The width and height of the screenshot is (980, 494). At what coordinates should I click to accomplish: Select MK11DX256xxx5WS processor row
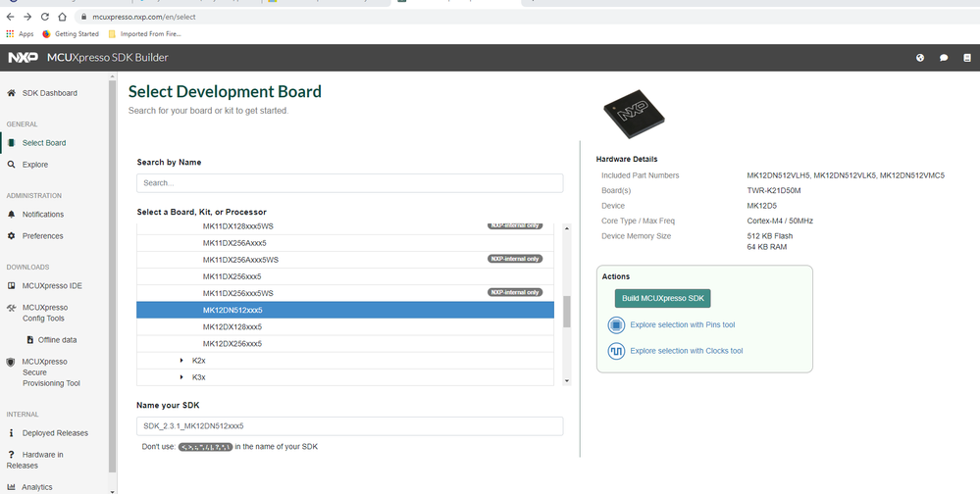click(345, 293)
